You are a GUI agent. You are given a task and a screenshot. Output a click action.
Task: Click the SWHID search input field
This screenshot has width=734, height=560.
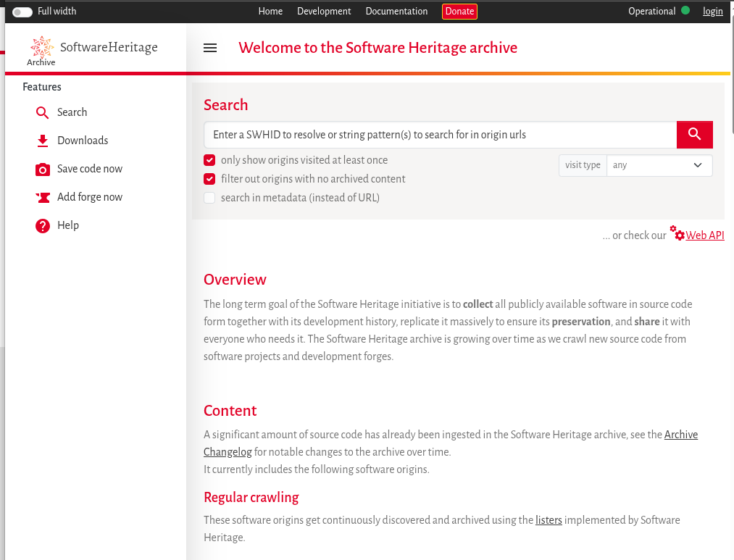pyautogui.click(x=440, y=135)
